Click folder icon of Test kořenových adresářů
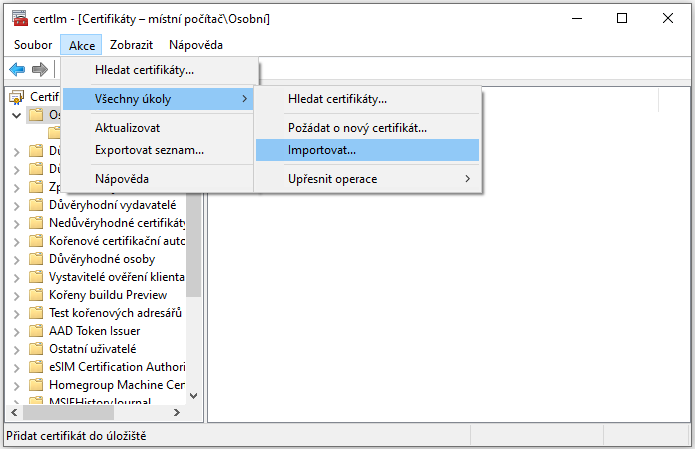This screenshot has height=450, width=695. pyautogui.click(x=36, y=313)
